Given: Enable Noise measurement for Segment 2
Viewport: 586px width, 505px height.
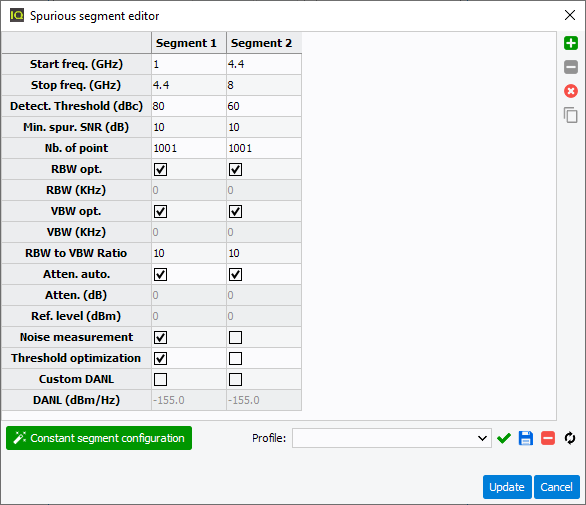Looking at the screenshot, I should point(235,338).
